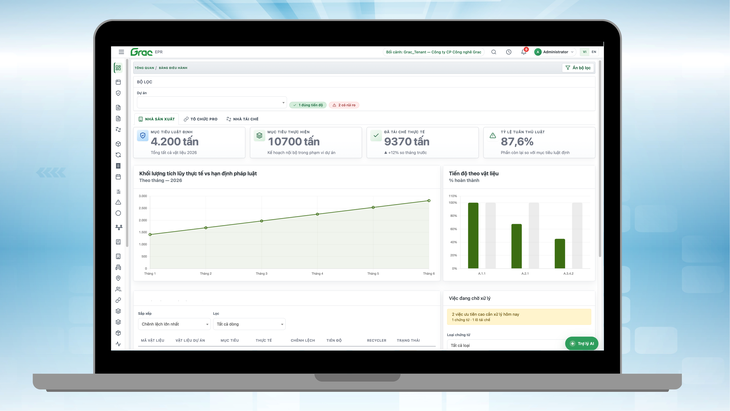730x411 pixels.
Task: Open the yellow '2 việc ưu tiên cao' alert banner
Action: point(519,317)
